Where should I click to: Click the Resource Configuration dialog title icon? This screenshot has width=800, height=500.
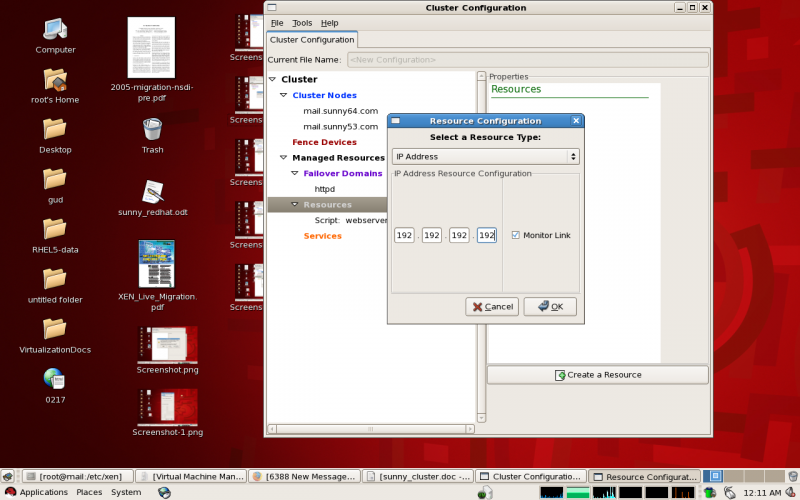(x=395, y=121)
